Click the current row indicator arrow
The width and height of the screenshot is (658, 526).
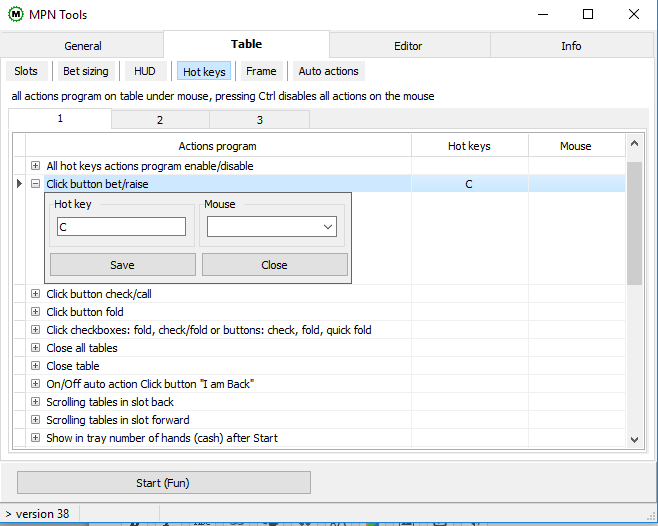tap(19, 183)
